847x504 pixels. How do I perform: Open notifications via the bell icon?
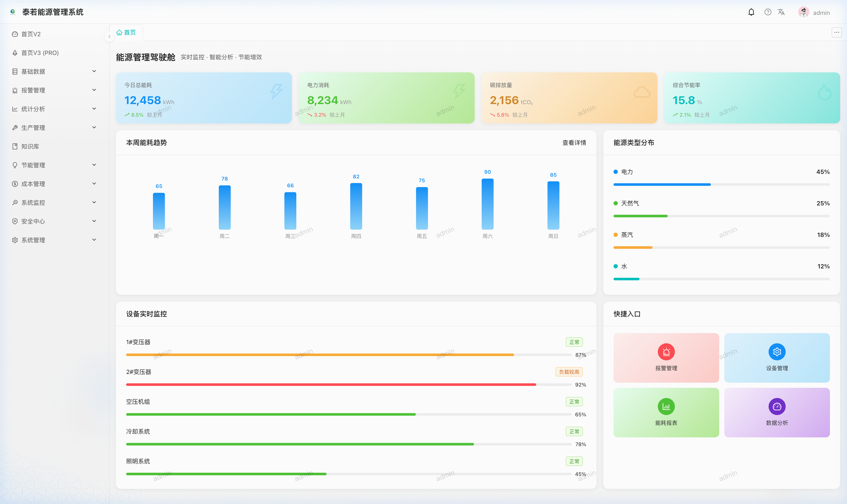[751, 12]
